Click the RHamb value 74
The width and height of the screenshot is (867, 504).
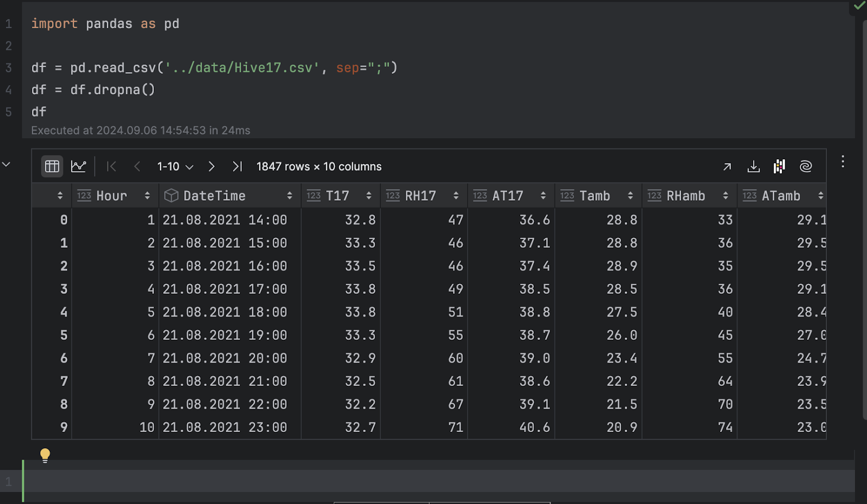click(725, 427)
